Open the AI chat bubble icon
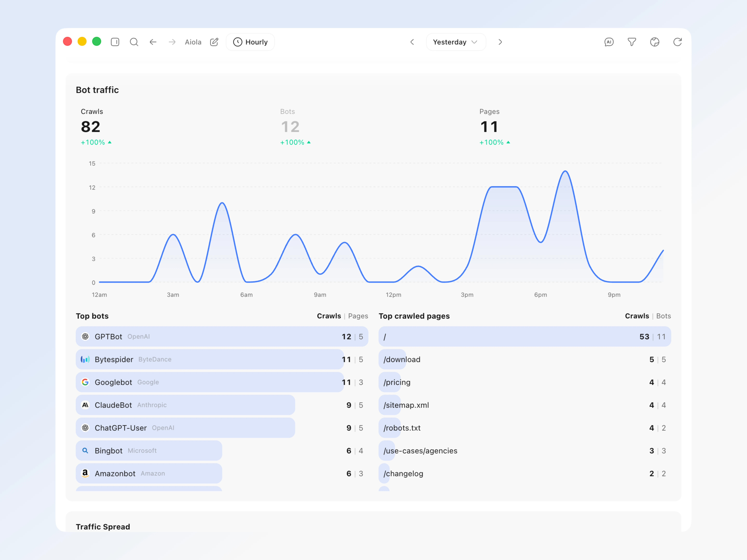This screenshot has width=747, height=560. [609, 42]
